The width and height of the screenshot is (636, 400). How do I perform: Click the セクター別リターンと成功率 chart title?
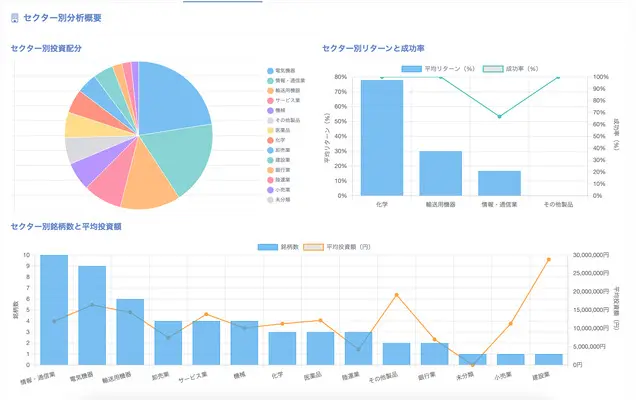(373, 48)
